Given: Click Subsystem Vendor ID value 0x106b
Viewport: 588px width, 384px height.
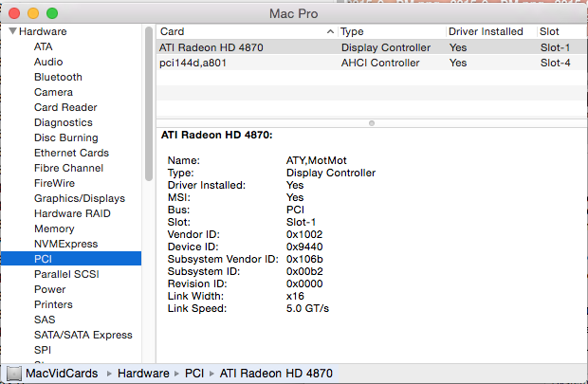Looking at the screenshot, I should pos(304,259).
